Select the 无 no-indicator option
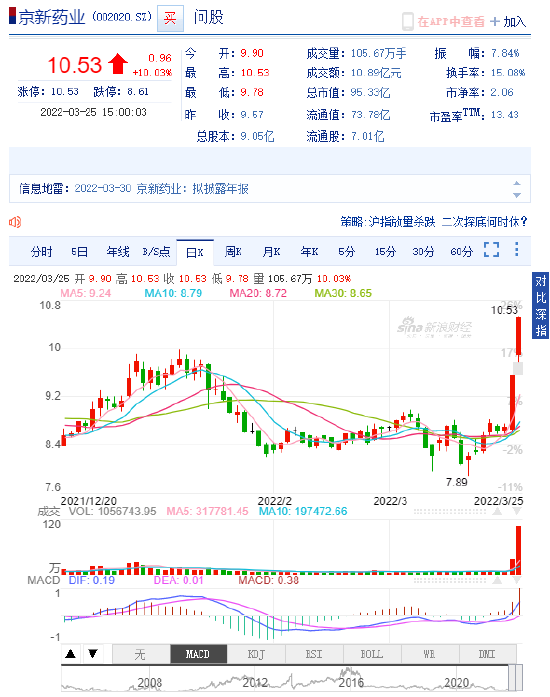The width and height of the screenshot is (550, 697). (x=141, y=654)
